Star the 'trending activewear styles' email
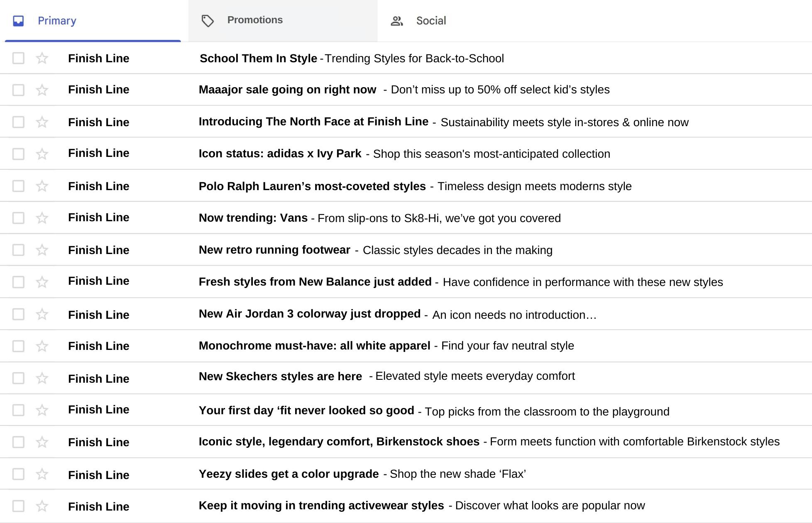Viewport: 812px width, 523px height. 42,506
